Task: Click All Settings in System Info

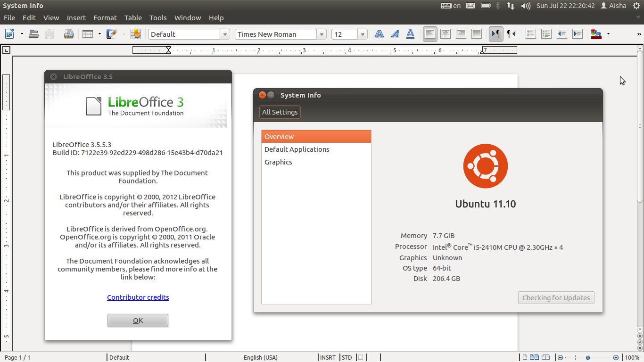Action: [280, 112]
